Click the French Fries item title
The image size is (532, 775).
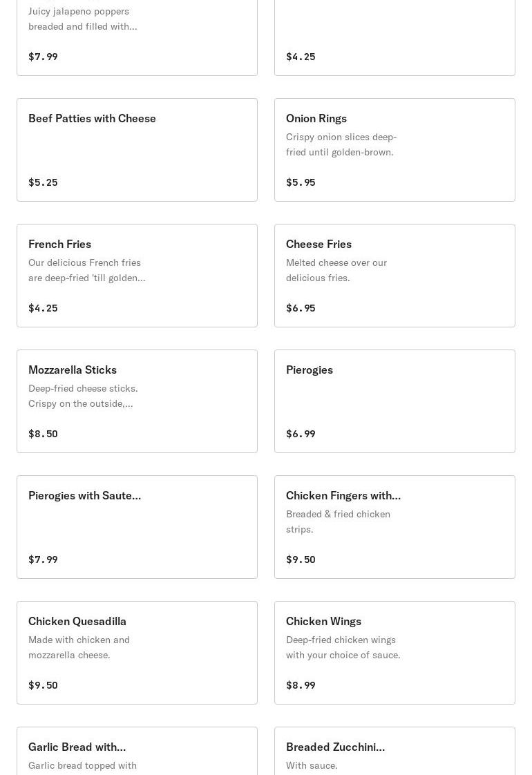coord(59,245)
